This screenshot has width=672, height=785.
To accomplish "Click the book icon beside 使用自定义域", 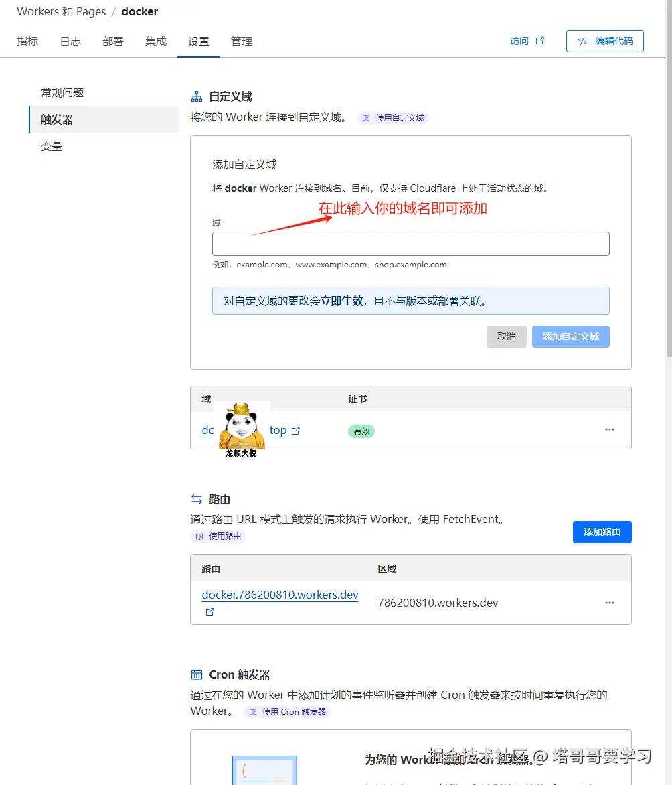I will pos(366,118).
